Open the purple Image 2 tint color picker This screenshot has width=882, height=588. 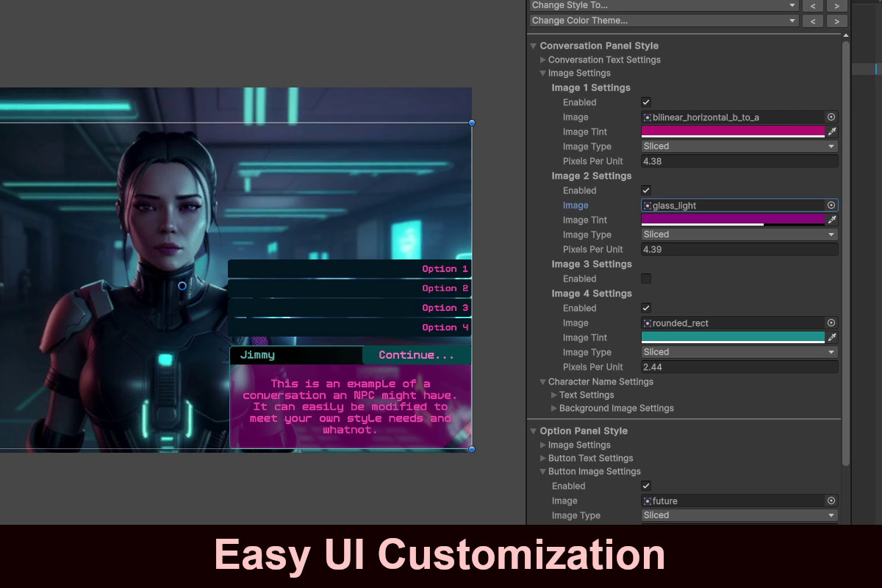click(733, 220)
